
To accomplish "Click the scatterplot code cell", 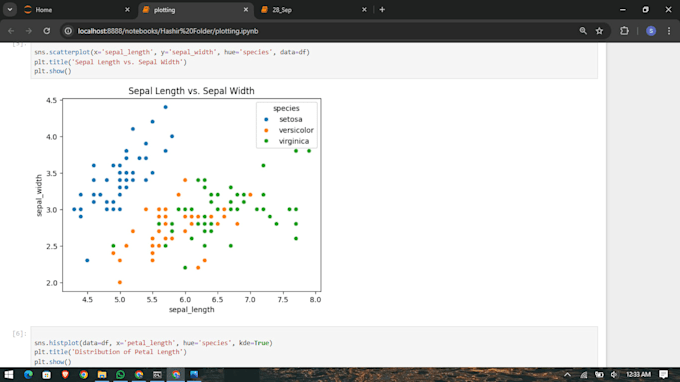I will [314, 61].
